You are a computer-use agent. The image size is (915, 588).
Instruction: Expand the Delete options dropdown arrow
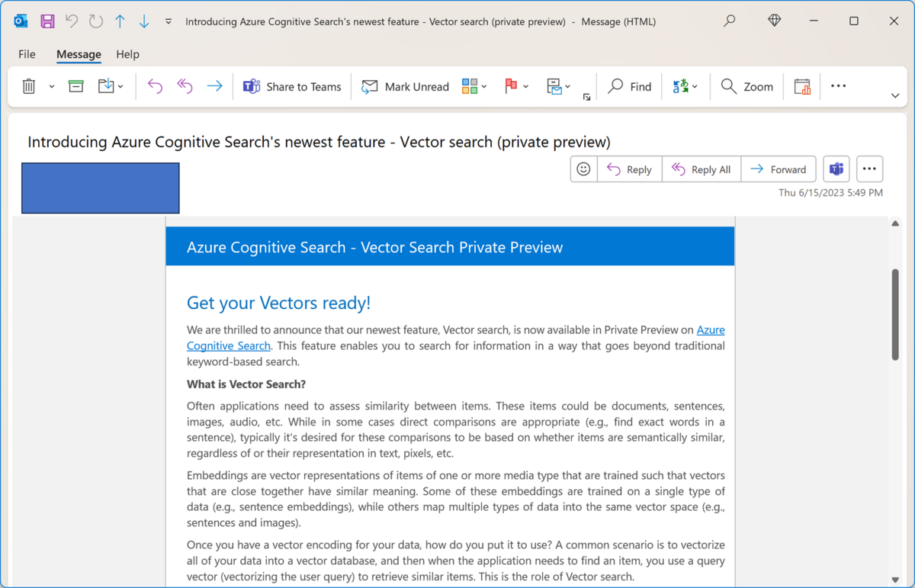(x=52, y=87)
